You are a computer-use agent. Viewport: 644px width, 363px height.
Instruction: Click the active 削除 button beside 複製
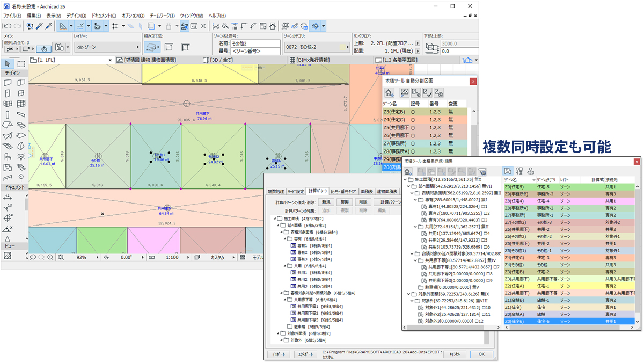[363, 202]
